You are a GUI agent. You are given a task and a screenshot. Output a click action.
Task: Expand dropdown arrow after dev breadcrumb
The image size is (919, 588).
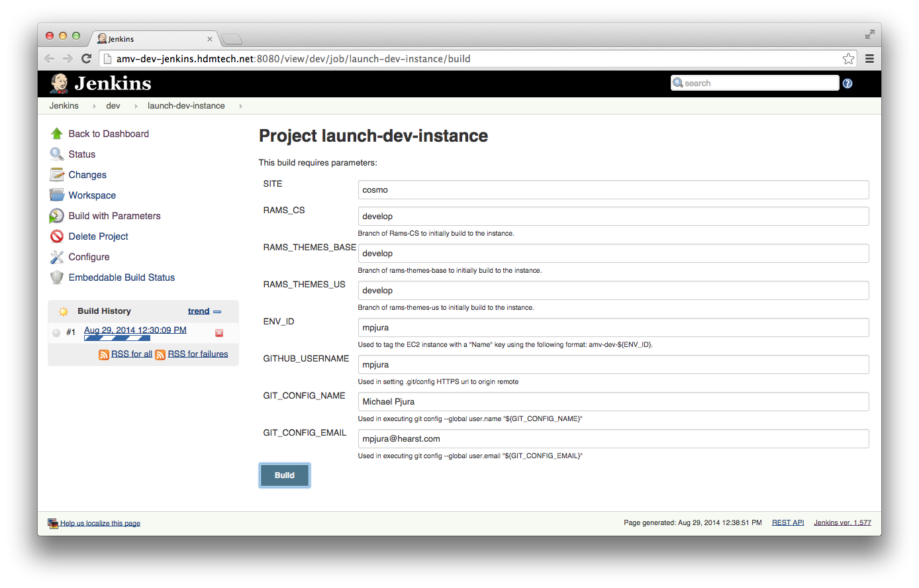tap(136, 106)
